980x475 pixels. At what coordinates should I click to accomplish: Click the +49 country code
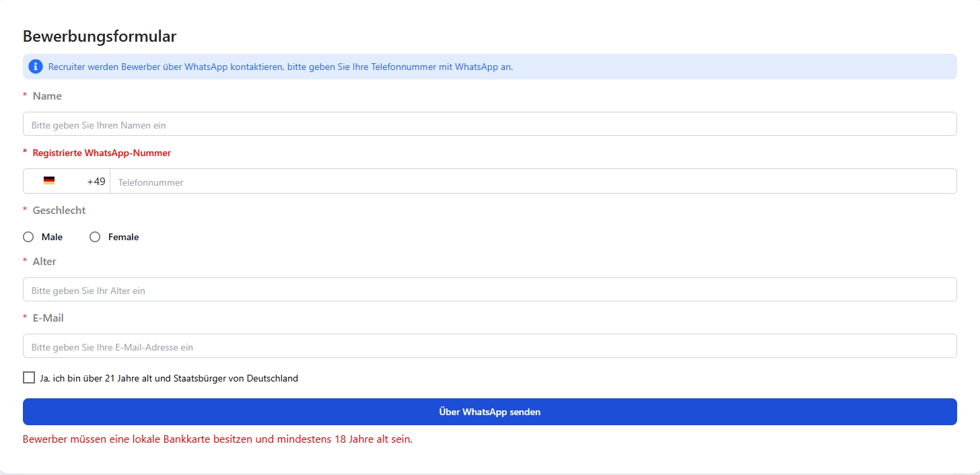pos(96,182)
